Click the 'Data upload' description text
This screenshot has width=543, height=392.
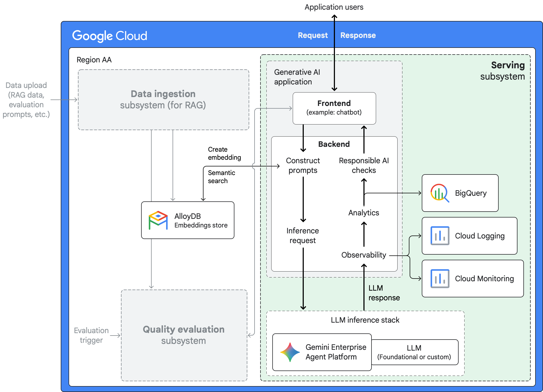pos(26,100)
